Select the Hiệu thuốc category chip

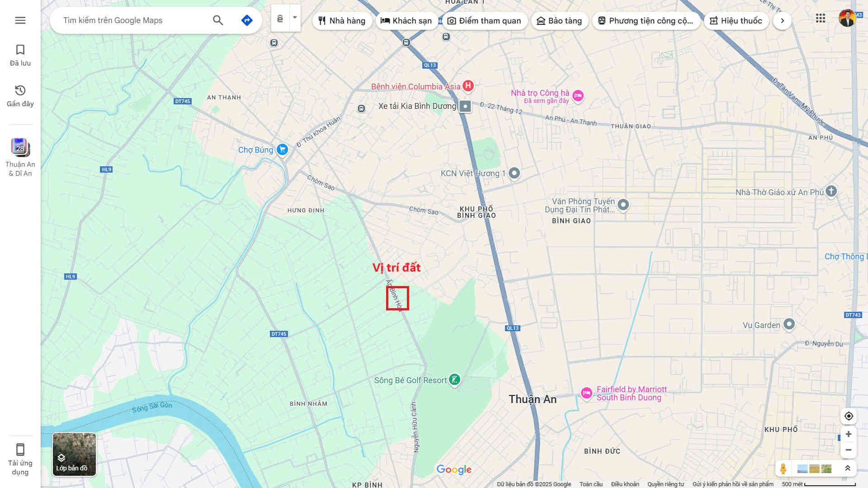736,21
